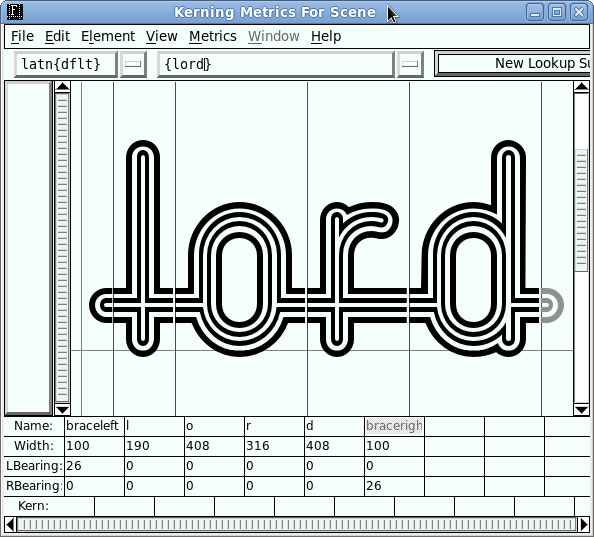
Task: Open the Element menu
Action: (108, 36)
